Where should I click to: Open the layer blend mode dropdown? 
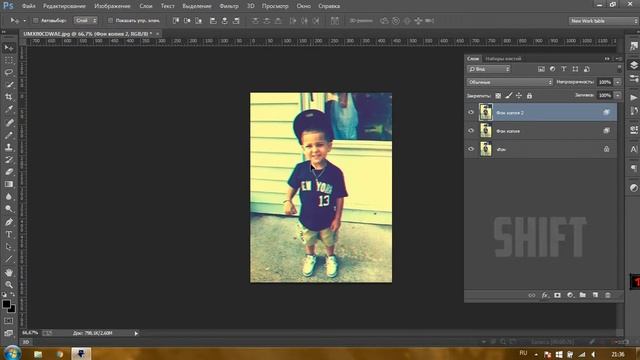[509, 82]
